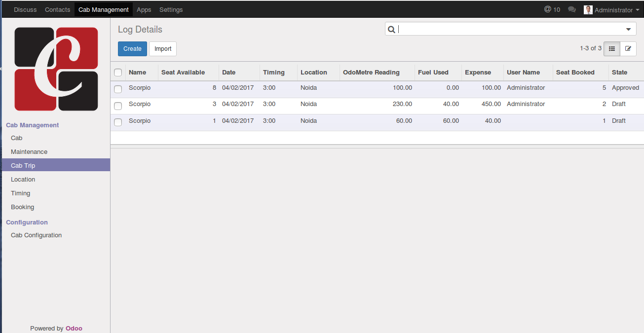This screenshot has width=644, height=333.
Task: Switch to list view icon
Action: tap(612, 48)
